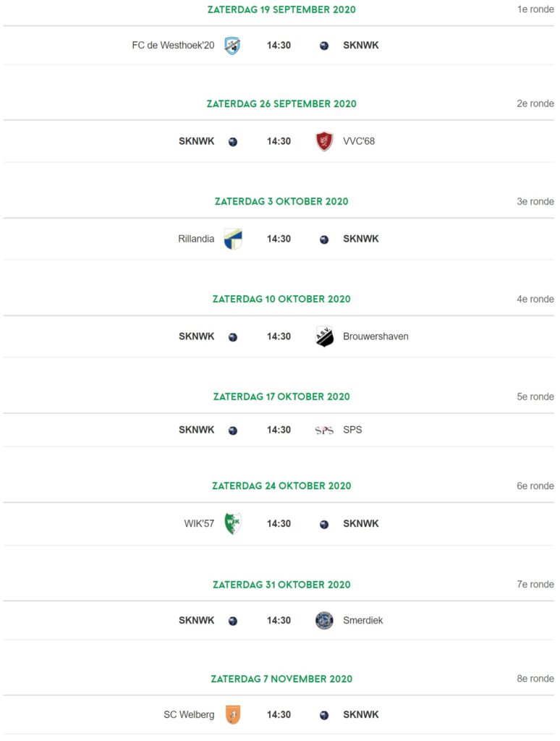Open the Brouwershaven team link

click(376, 336)
